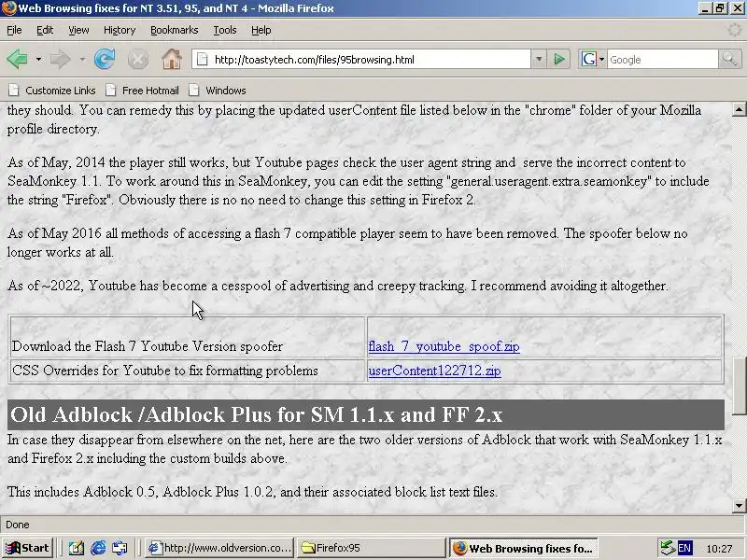
Task: Go back with the green Back arrow
Action: tap(18, 60)
